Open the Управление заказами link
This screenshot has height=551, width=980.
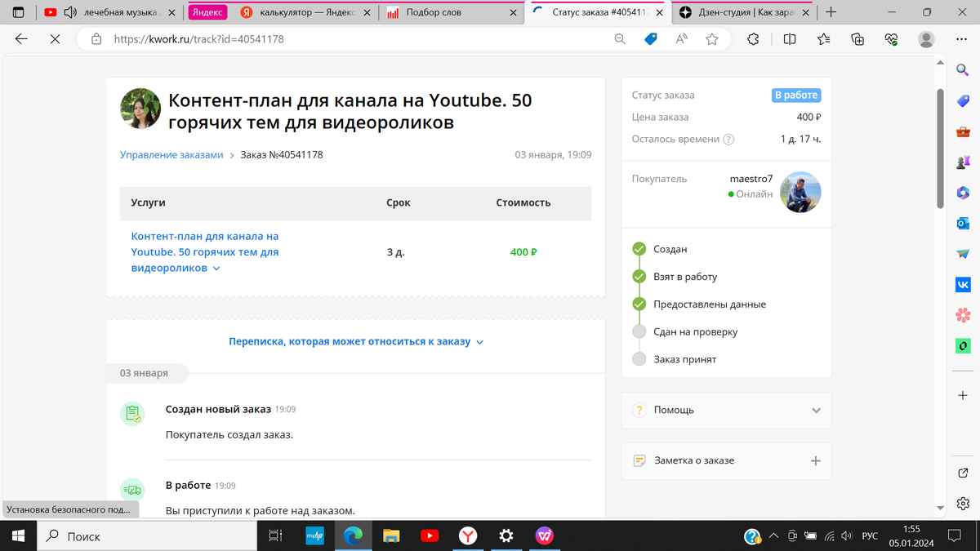[171, 154]
